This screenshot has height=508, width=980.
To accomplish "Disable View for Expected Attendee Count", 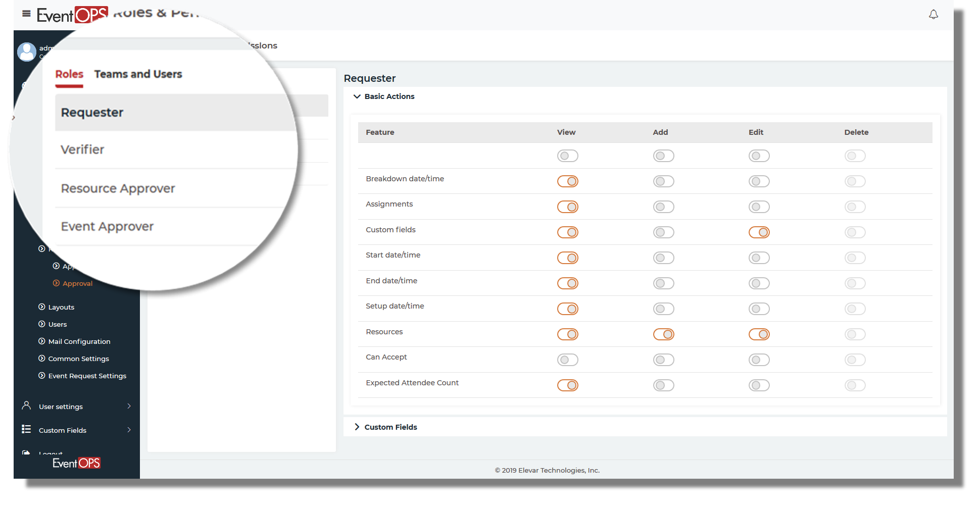I will 568,385.
